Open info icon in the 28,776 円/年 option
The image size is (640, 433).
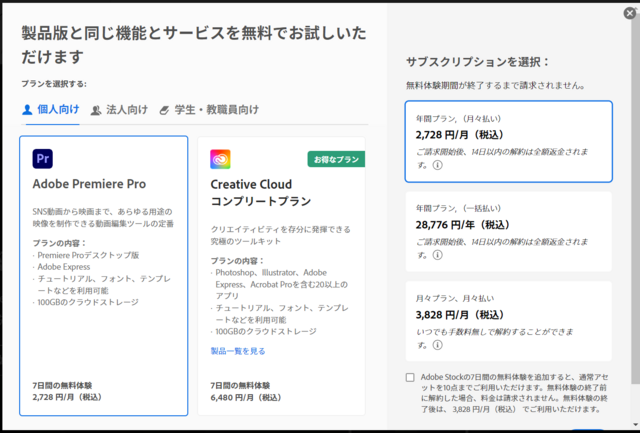tap(438, 255)
